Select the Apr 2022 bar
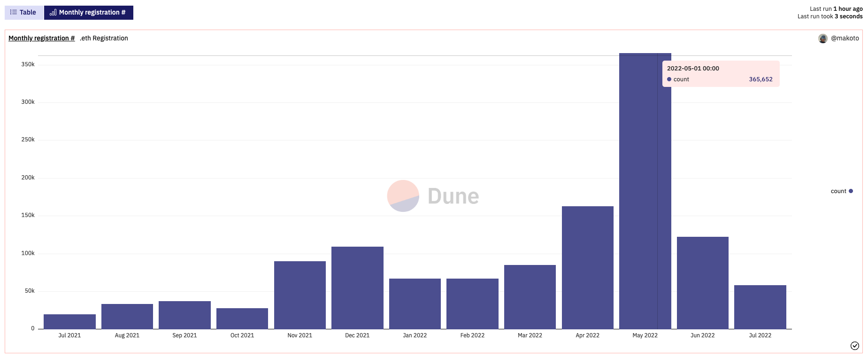The width and height of the screenshot is (868, 358). click(587, 268)
